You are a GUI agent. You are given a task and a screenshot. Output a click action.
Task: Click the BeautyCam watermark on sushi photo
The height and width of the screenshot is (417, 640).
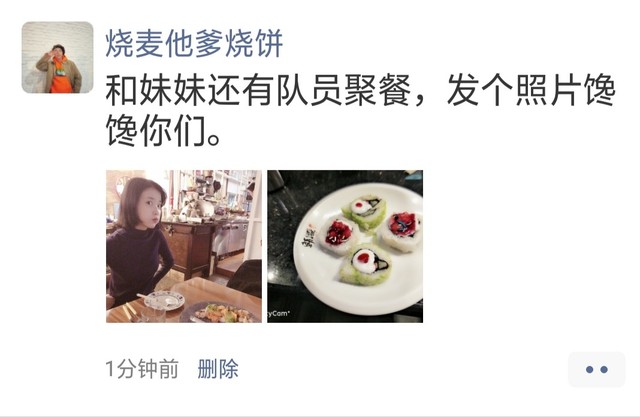coord(278,313)
